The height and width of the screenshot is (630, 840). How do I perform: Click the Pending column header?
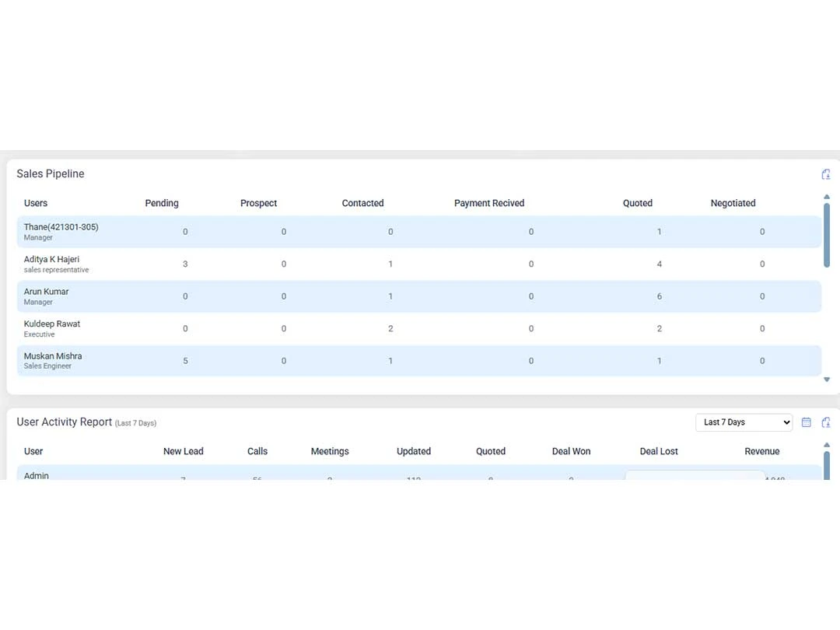point(162,203)
